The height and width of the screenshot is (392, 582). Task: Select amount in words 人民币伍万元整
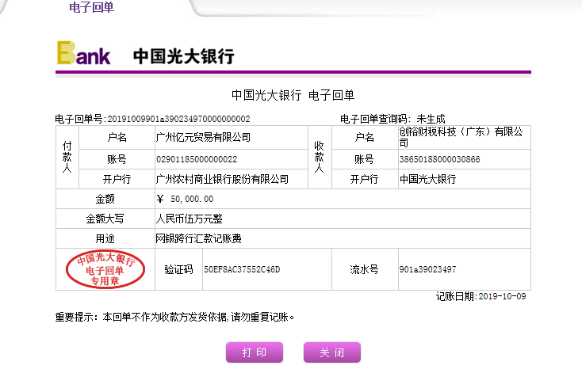pyautogui.click(x=189, y=219)
